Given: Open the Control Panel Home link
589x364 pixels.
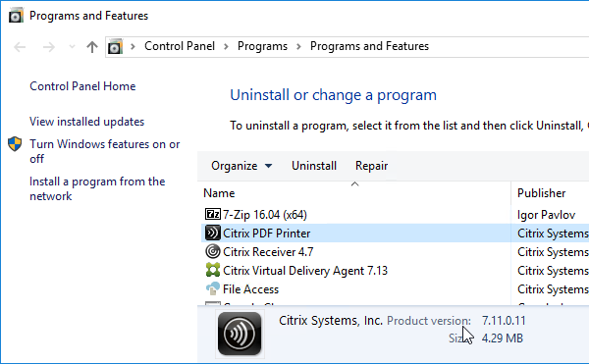Looking at the screenshot, I should [82, 86].
